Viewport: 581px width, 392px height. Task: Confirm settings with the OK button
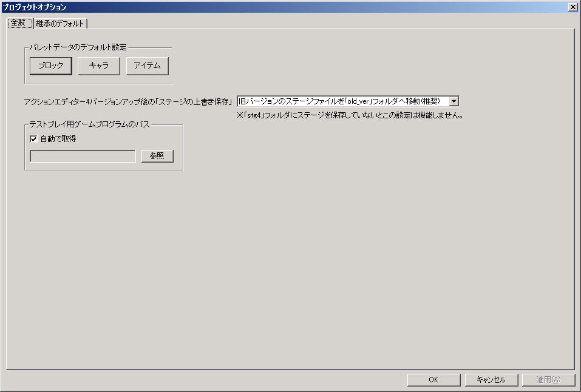click(433, 380)
